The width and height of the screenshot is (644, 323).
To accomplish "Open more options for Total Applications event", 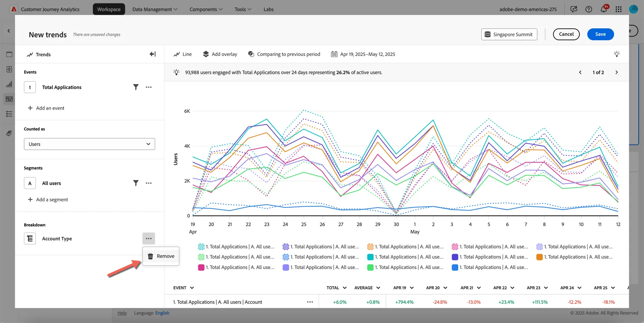I will (149, 87).
